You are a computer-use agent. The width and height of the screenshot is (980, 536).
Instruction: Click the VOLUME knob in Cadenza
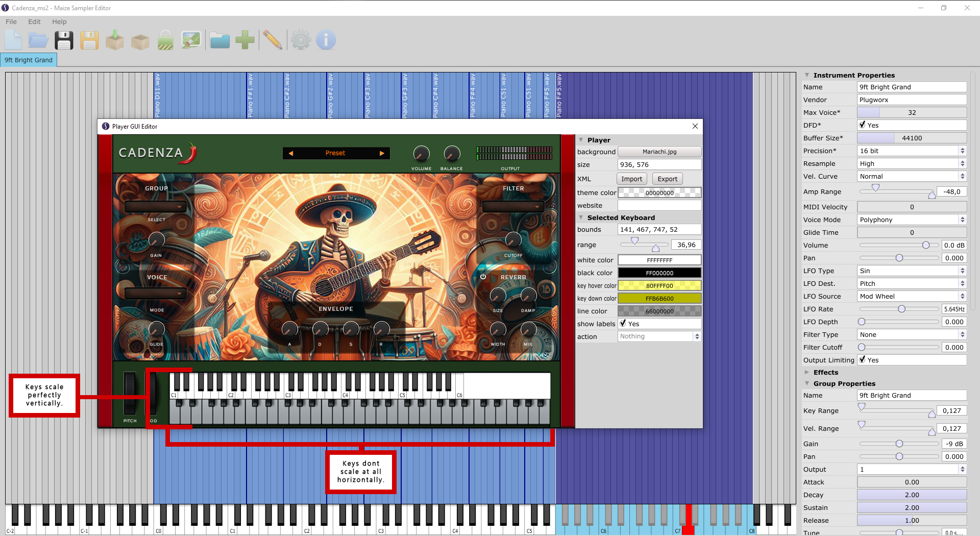(421, 153)
